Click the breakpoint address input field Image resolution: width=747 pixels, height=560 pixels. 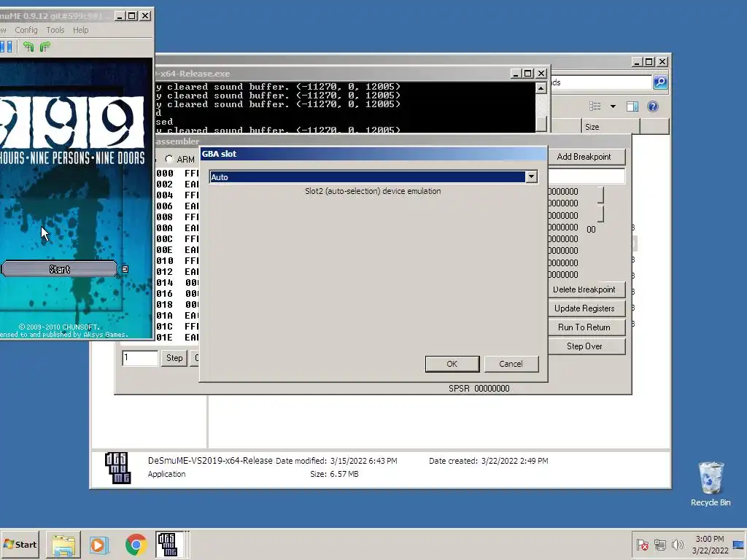point(587,176)
